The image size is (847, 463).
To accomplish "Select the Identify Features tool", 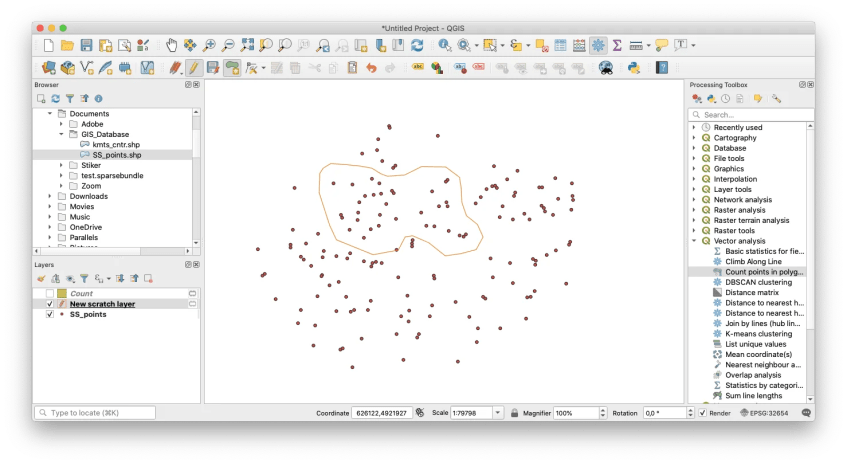I will point(445,45).
